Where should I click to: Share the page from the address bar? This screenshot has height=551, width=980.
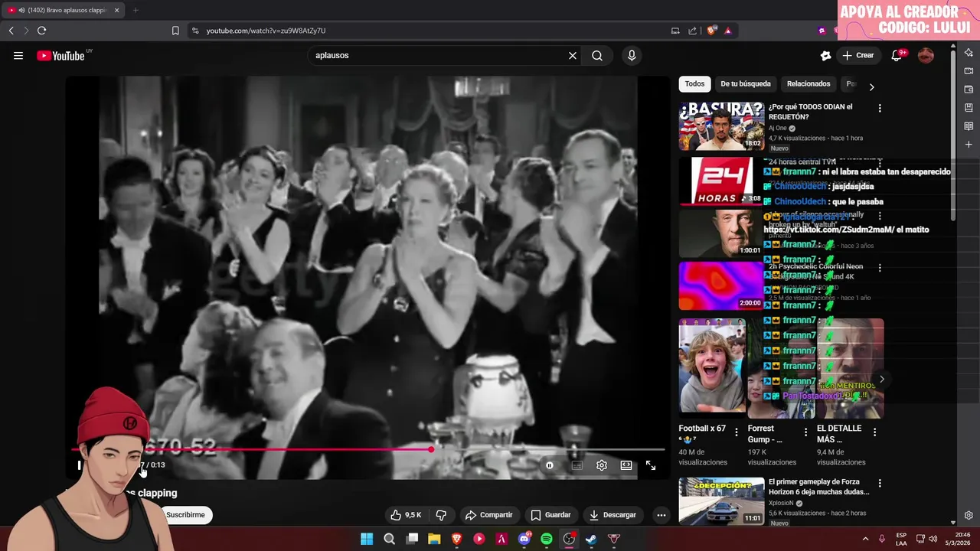coord(692,31)
